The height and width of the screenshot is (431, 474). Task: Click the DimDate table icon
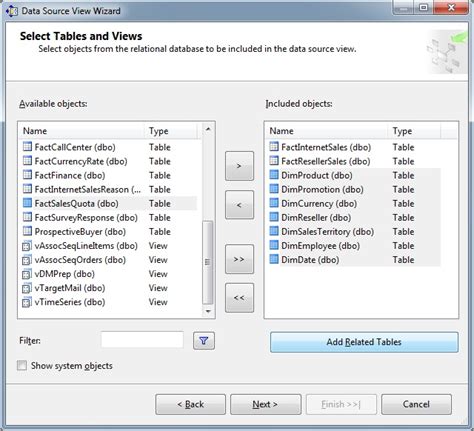point(274,259)
